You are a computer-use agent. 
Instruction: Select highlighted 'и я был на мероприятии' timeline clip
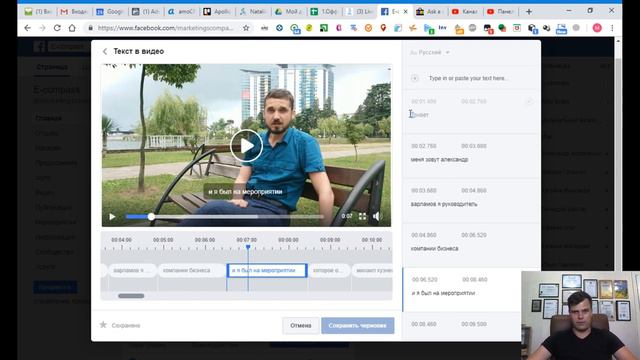pos(267,271)
